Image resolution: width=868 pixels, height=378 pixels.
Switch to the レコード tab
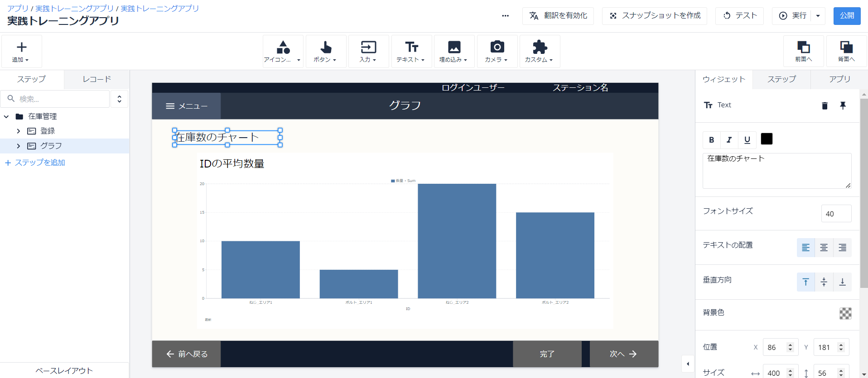pos(96,79)
